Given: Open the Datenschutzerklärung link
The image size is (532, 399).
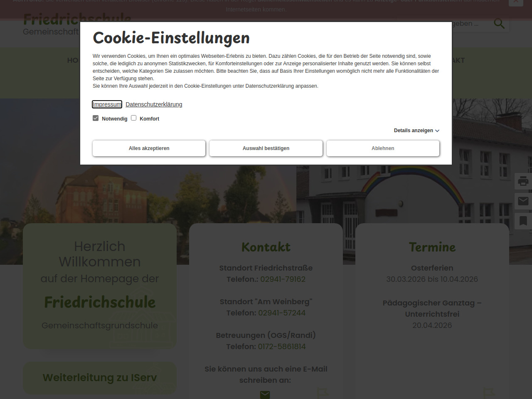Looking at the screenshot, I should (154, 104).
